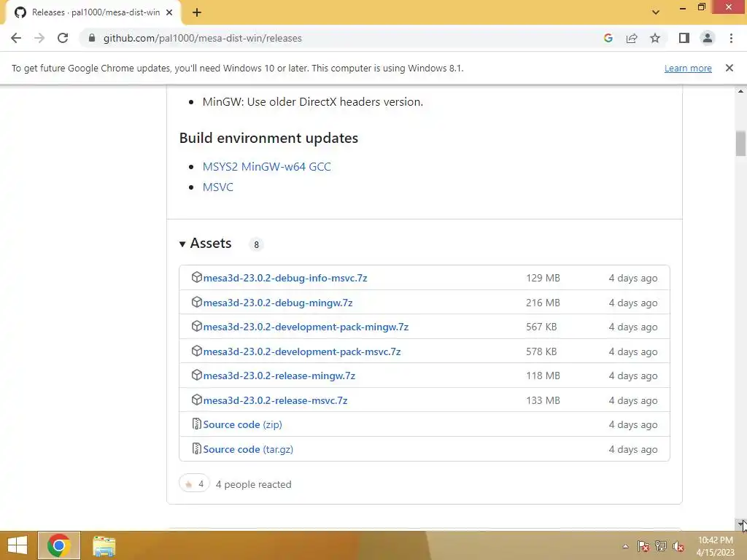This screenshot has height=560, width=747.
Task: Show hidden system tray icons
Action: [625, 546]
